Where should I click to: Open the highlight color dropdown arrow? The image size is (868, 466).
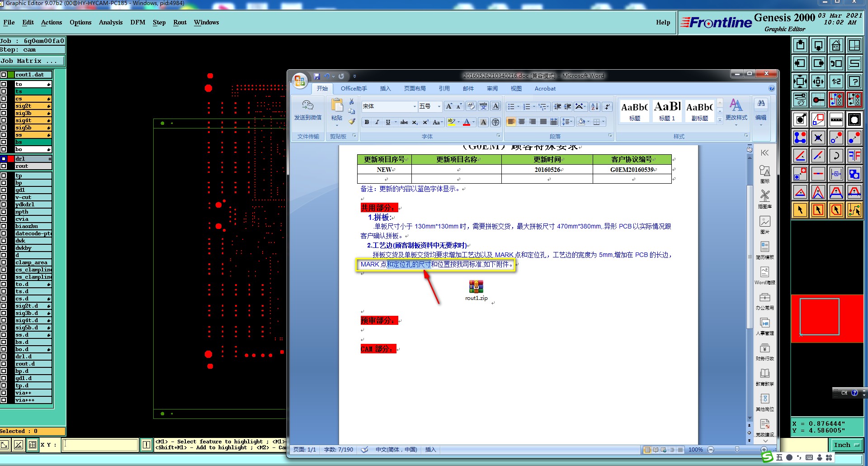click(458, 122)
